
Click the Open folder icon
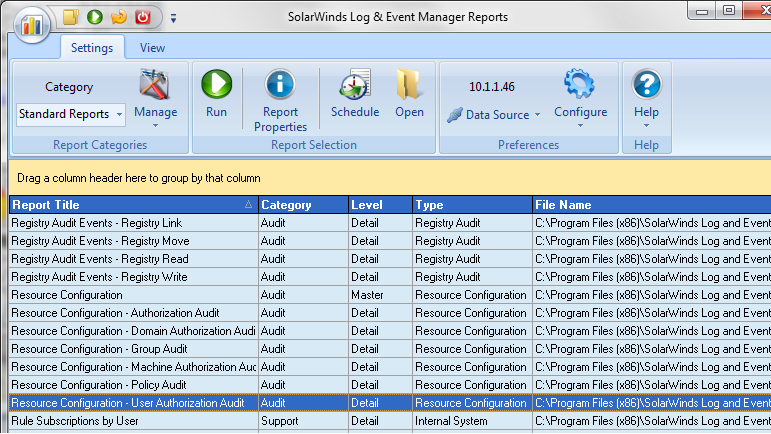click(x=409, y=85)
